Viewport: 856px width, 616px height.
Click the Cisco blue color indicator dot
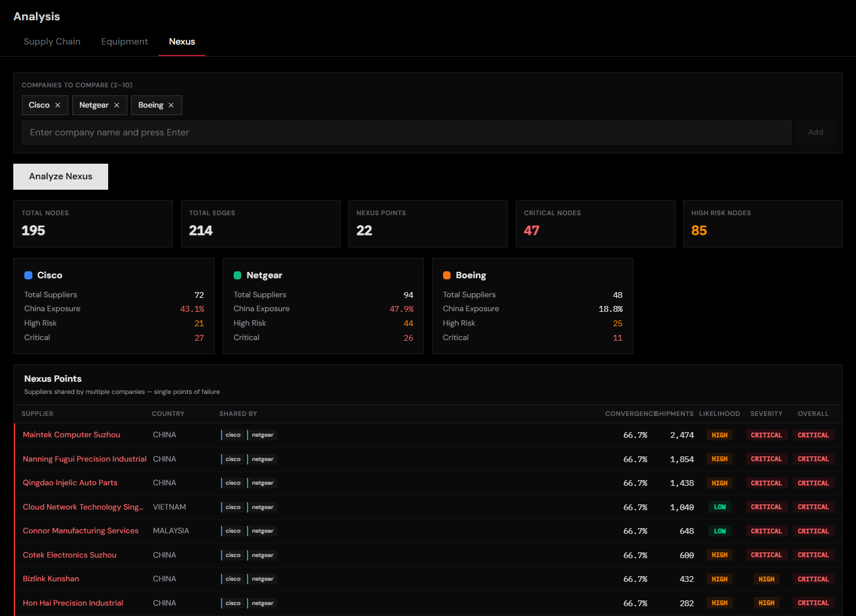coord(29,275)
